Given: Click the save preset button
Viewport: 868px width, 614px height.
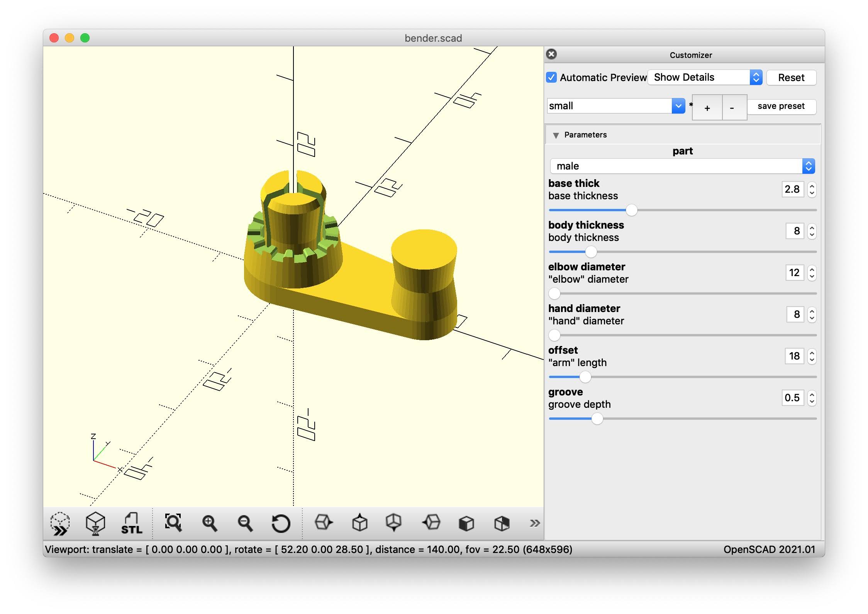Looking at the screenshot, I should coord(781,106).
